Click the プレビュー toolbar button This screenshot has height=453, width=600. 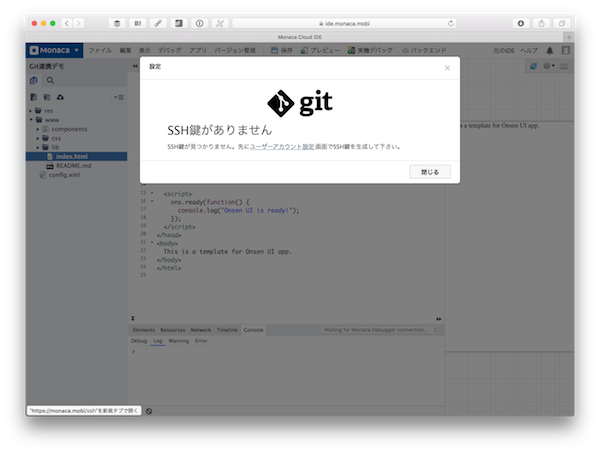320,50
